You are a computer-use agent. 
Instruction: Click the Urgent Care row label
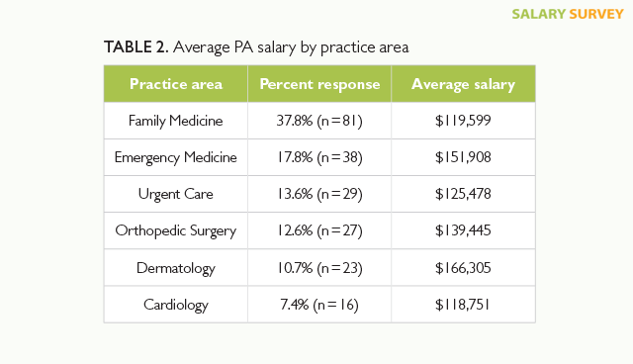[176, 194]
